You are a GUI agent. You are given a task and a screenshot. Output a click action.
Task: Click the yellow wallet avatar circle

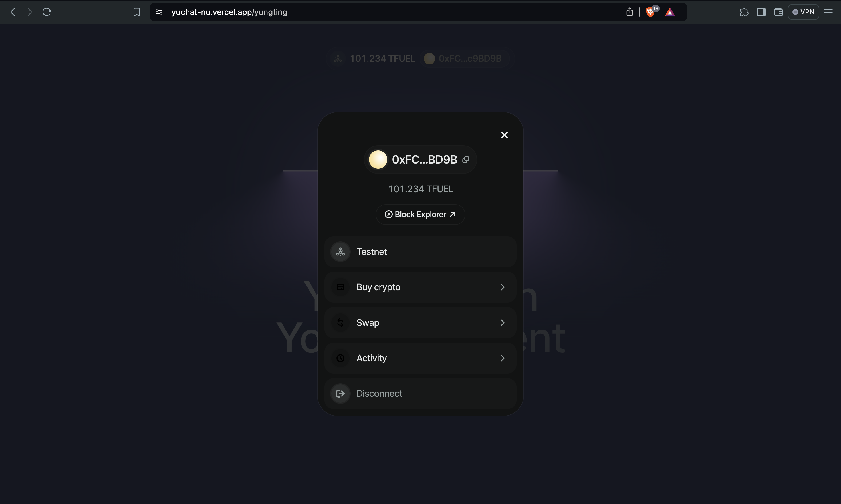tap(378, 160)
